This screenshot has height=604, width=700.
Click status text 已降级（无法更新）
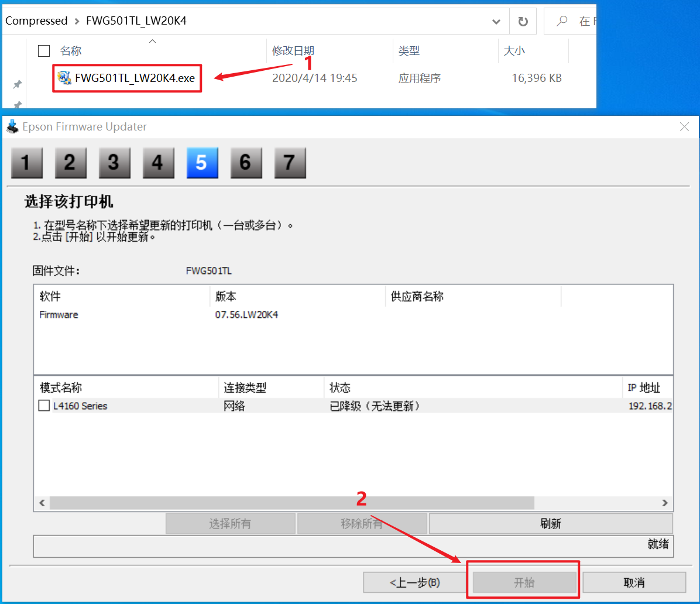click(375, 406)
